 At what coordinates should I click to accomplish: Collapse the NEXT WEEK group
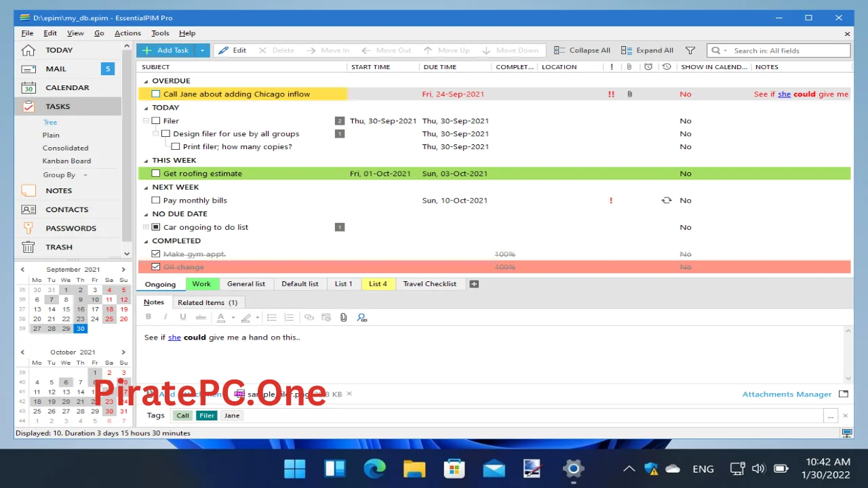point(146,187)
